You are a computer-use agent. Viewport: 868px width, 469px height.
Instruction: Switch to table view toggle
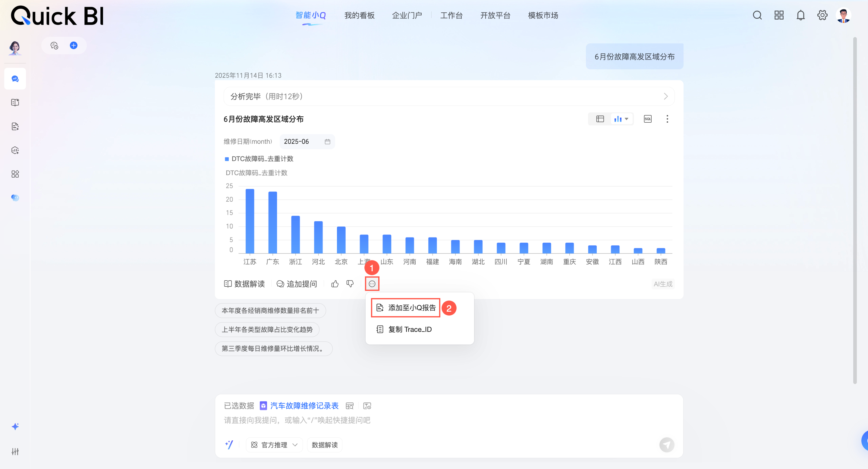click(x=600, y=119)
